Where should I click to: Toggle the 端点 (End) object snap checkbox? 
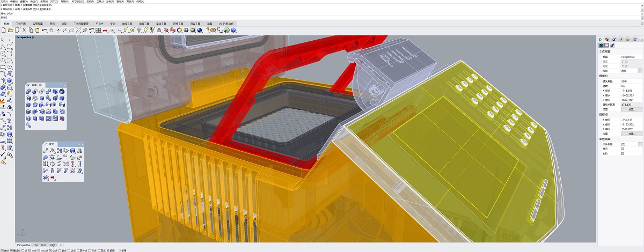tap(2, 250)
